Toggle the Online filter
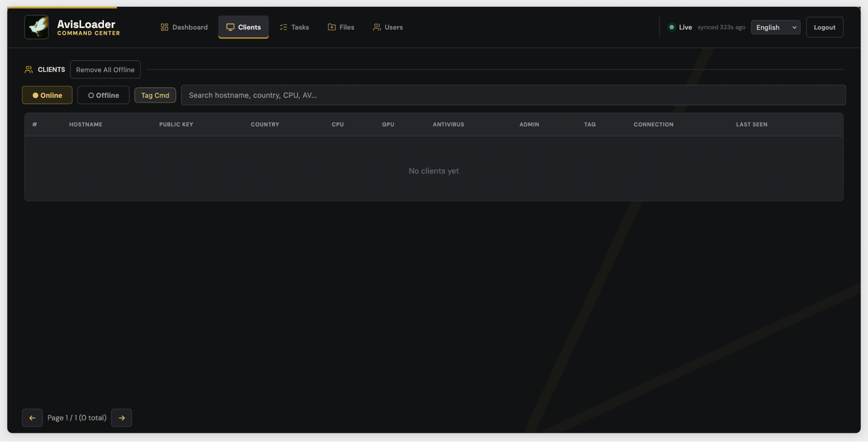 [47, 95]
